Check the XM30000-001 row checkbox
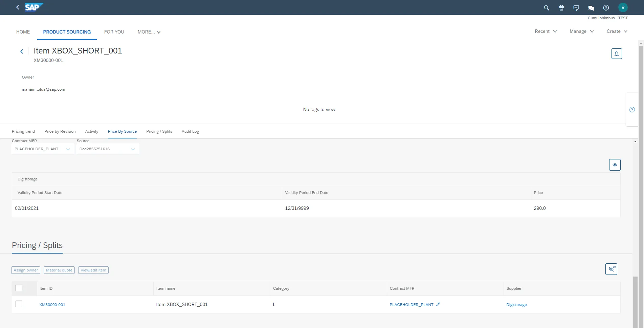The width and height of the screenshot is (644, 328). point(19,304)
